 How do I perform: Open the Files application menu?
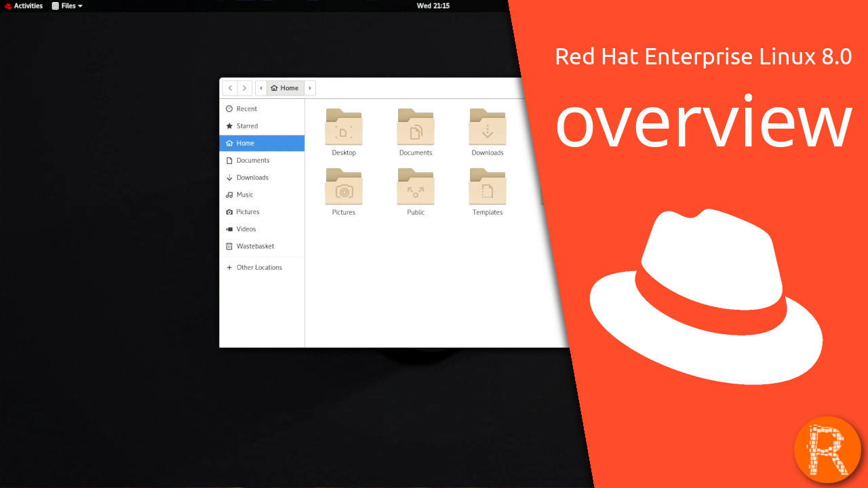pos(67,5)
